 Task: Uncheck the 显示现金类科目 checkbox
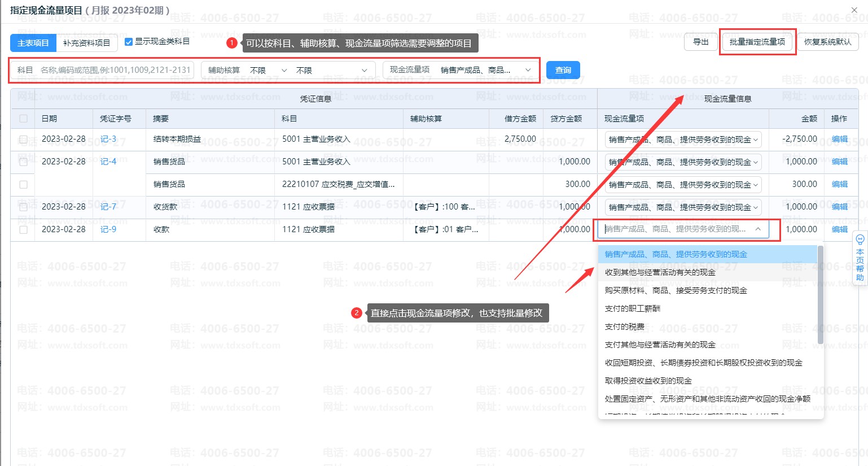(x=129, y=42)
